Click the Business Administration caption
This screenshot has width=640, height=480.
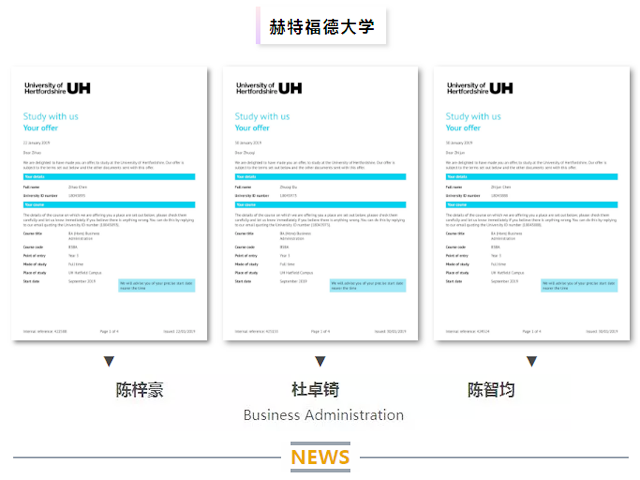(323, 415)
